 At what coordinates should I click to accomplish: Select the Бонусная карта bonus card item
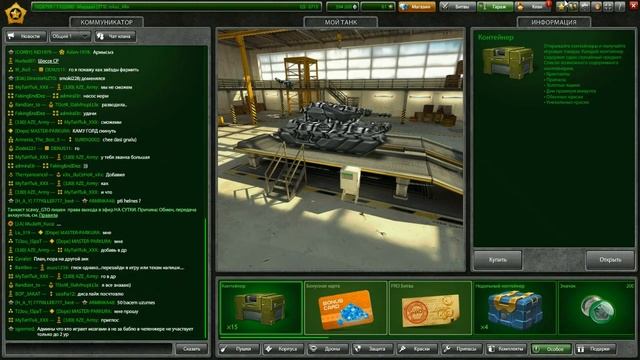pyautogui.click(x=345, y=308)
